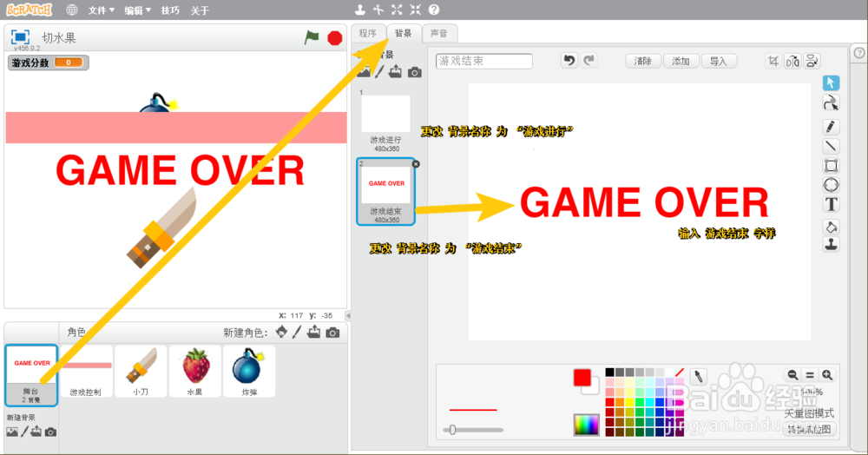Redo last paint action
This screenshot has height=455, width=868.
(589, 60)
